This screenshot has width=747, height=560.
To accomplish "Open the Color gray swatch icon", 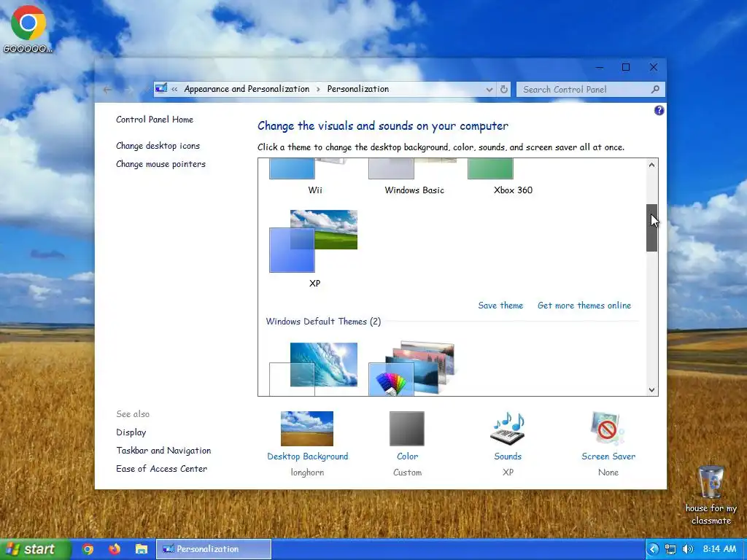I will (407, 429).
